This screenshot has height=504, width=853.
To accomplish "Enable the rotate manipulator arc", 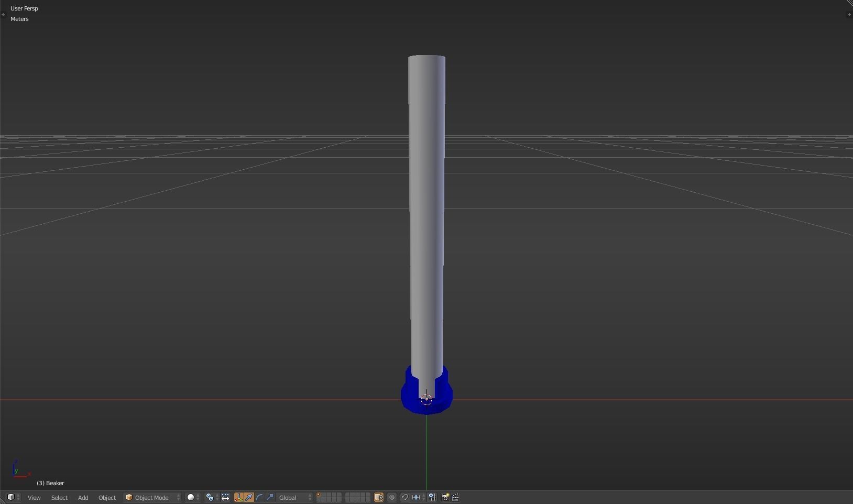I will tap(259, 497).
